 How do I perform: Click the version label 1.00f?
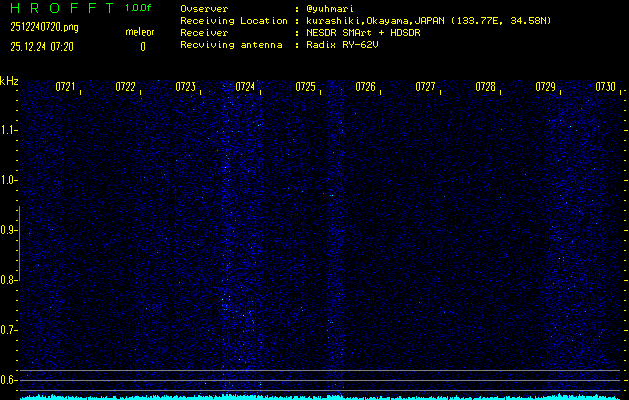(138, 8)
